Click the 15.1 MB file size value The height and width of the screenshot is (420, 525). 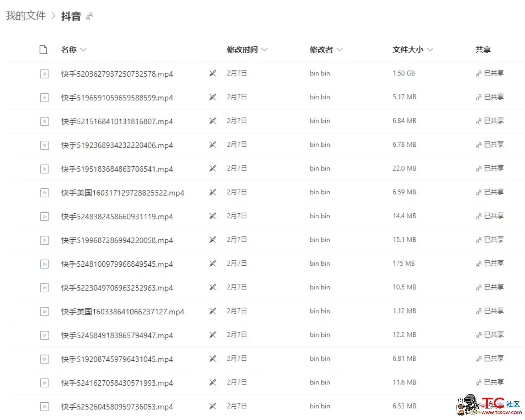(404, 239)
